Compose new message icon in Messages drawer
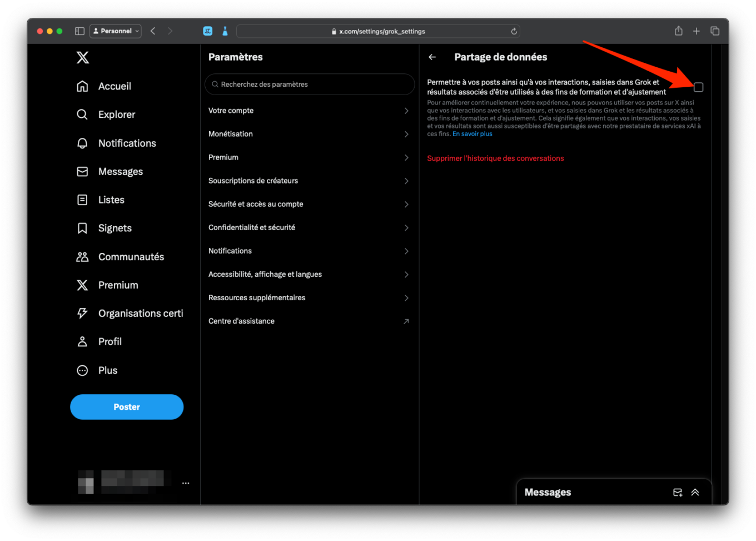Image resolution: width=756 pixels, height=541 pixels. [x=678, y=493]
